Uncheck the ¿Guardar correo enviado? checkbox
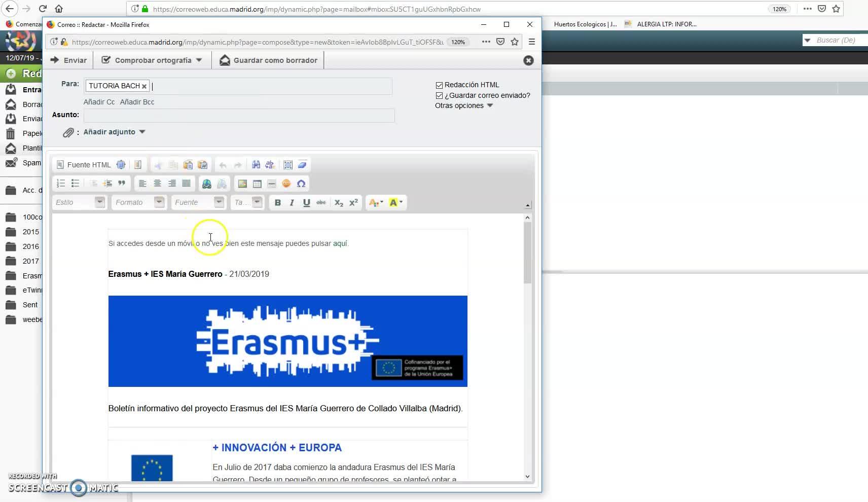 pos(439,96)
